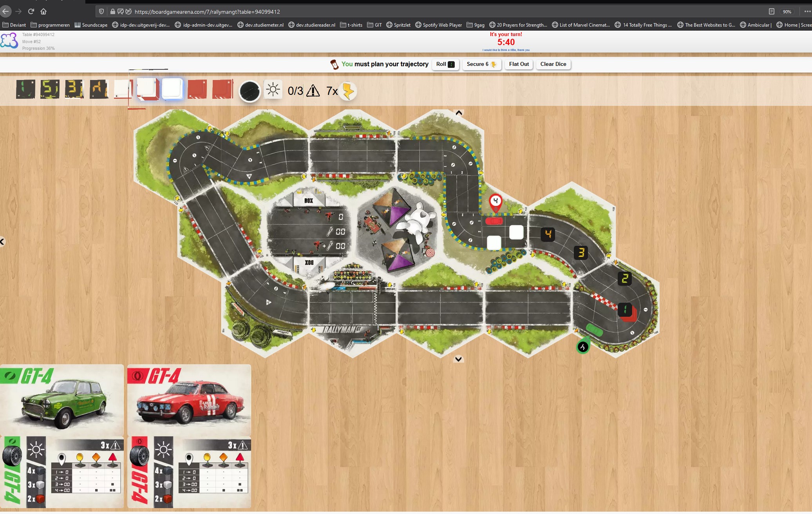Click Clear Dice in action bar
The height and width of the screenshot is (514, 812).
[x=553, y=64]
